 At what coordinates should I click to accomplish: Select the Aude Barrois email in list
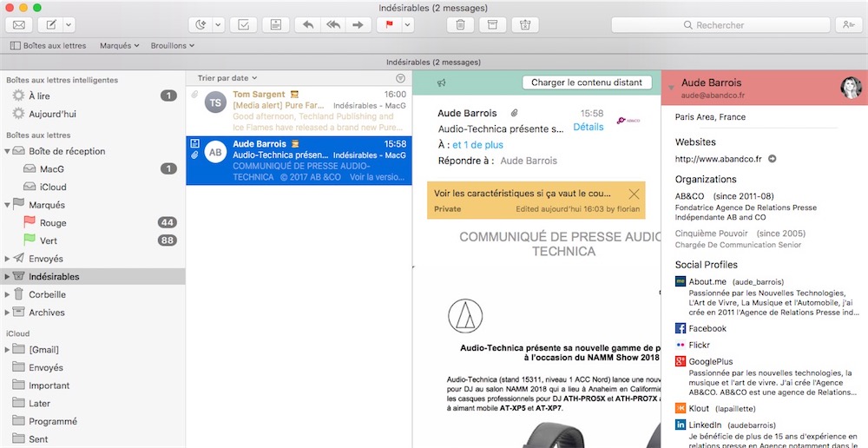coord(299,161)
